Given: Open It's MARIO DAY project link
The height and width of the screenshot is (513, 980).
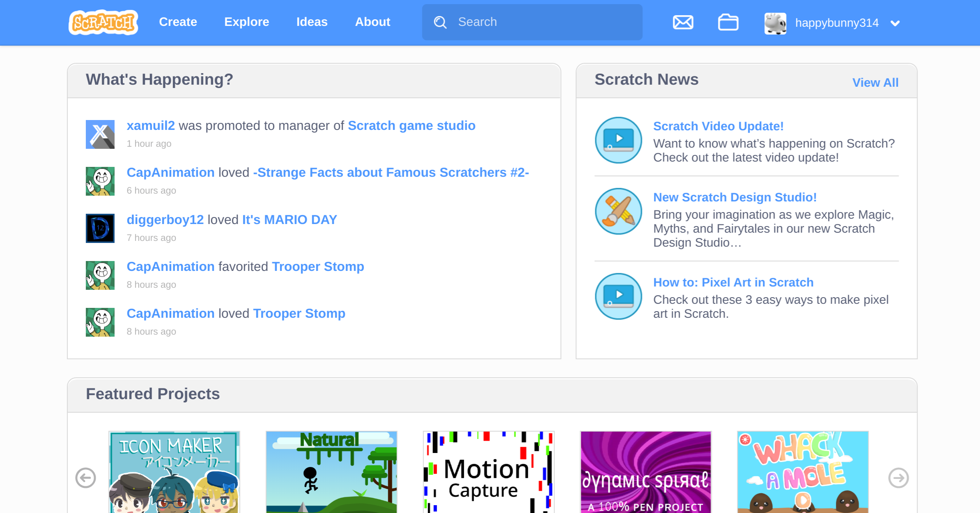Looking at the screenshot, I should tap(290, 220).
